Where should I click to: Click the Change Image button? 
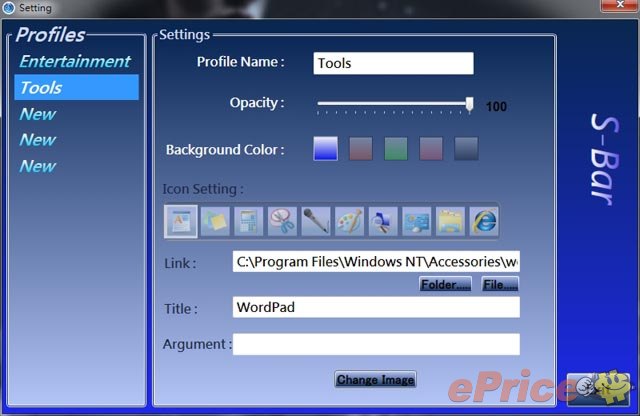(376, 380)
